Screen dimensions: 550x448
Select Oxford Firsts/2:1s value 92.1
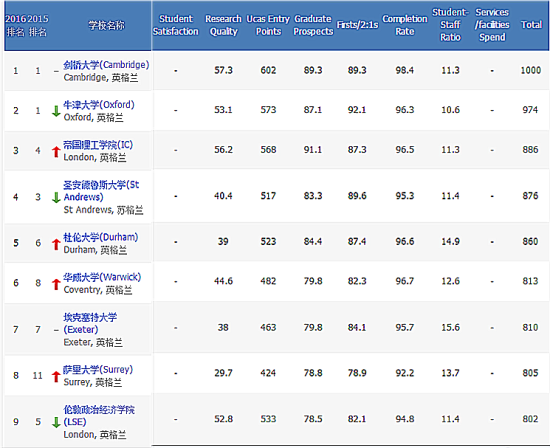click(x=357, y=110)
